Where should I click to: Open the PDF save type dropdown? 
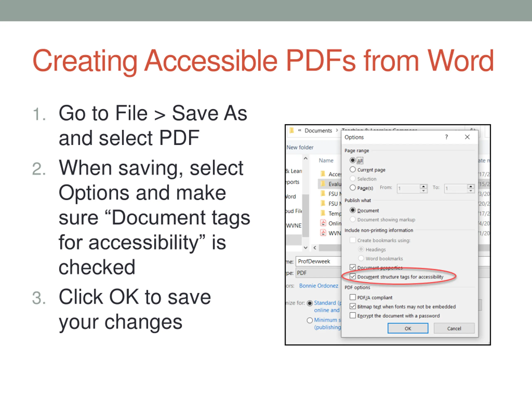tap(318, 273)
